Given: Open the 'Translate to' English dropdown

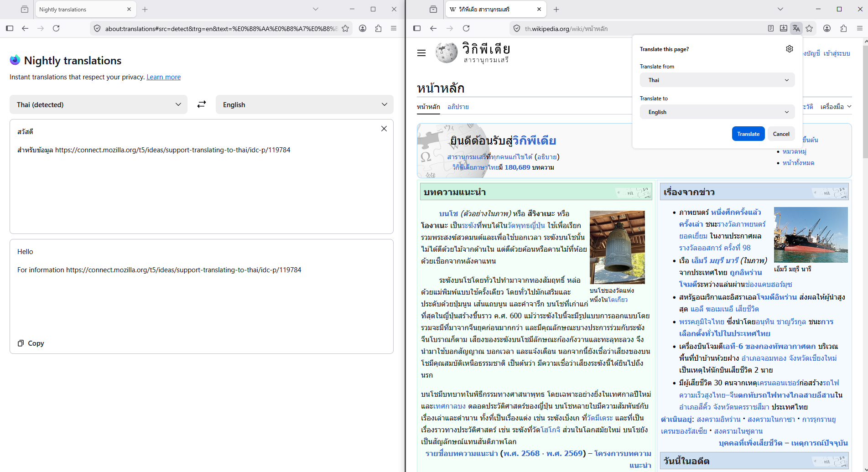Looking at the screenshot, I should click(717, 112).
